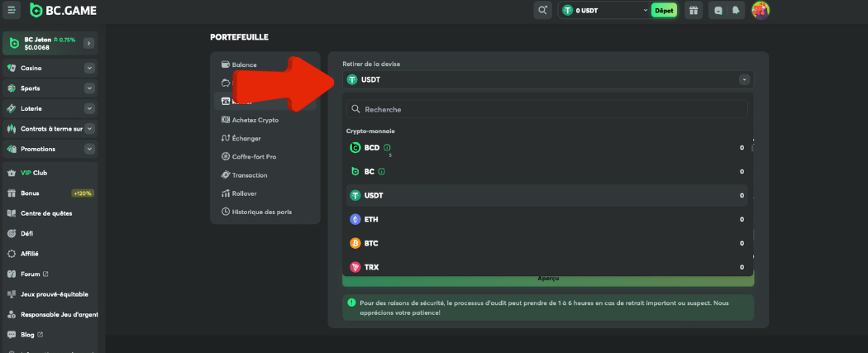Select Historique des paris tab
The height and width of the screenshot is (353, 868).
[x=265, y=212]
